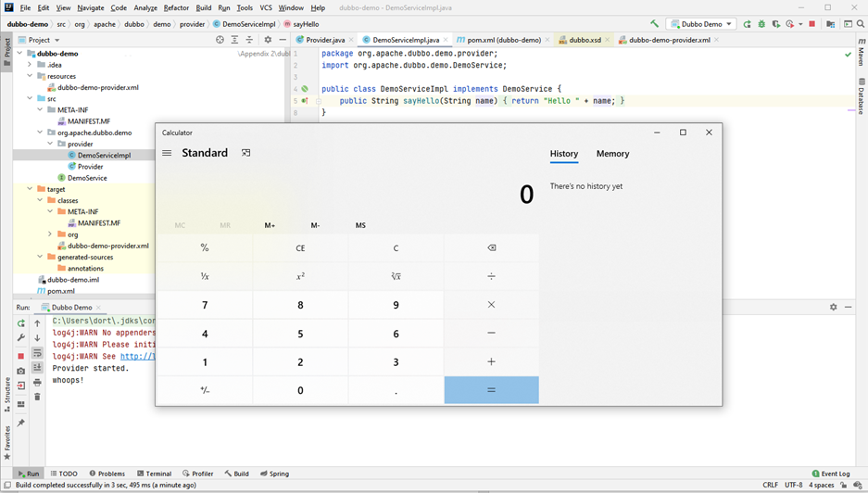Capture a snapshot with the Run panel camera icon
Image resolution: width=868 pixels, height=493 pixels.
pos(21,371)
